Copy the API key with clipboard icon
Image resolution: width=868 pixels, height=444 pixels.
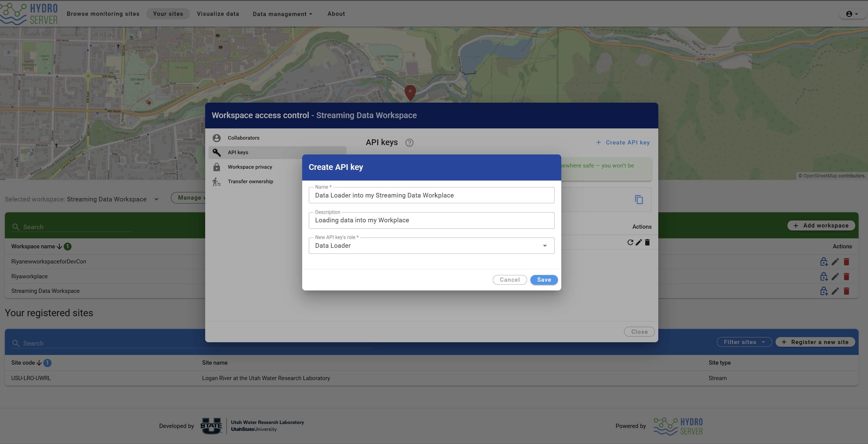tap(639, 200)
